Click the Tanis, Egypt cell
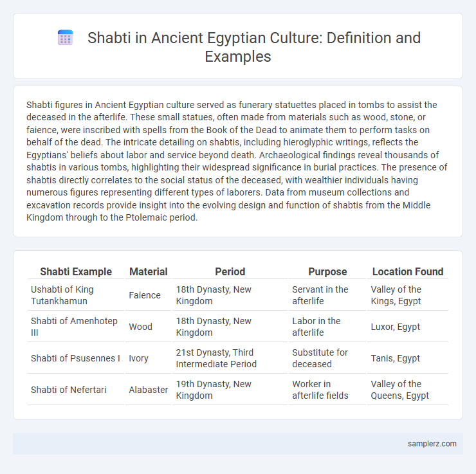Screen dimensions: 476x474 click(x=408, y=358)
